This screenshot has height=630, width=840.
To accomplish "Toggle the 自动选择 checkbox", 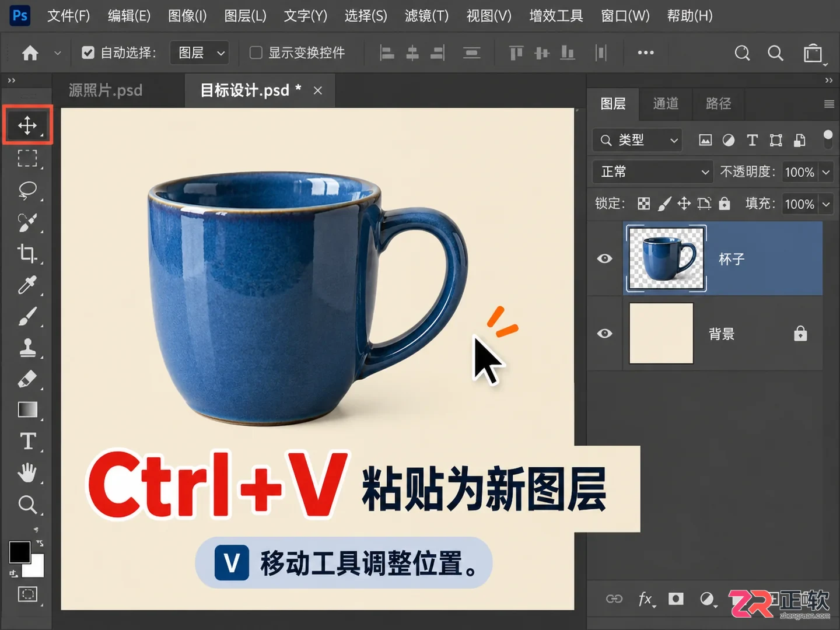I will (88, 53).
